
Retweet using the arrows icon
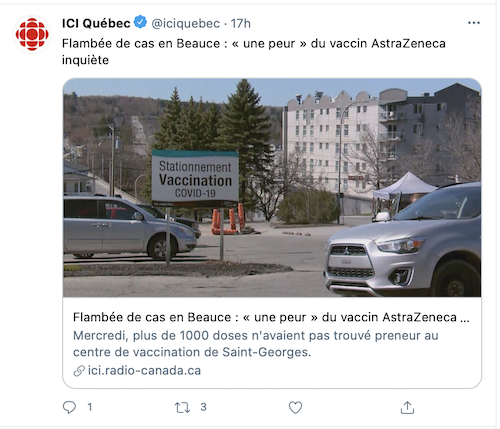coord(182,407)
